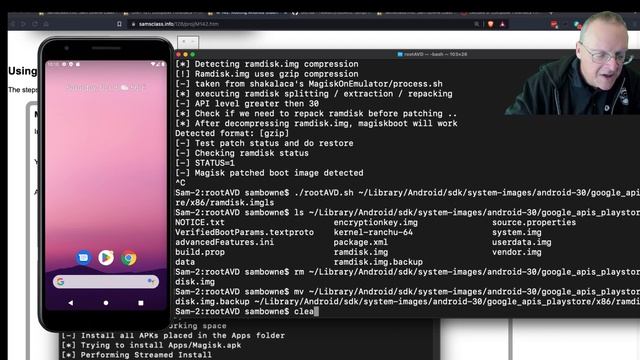Image resolution: width=640 pixels, height=360 pixels.
Task: Tap the date and weather widget on emulator
Action: coord(106,87)
